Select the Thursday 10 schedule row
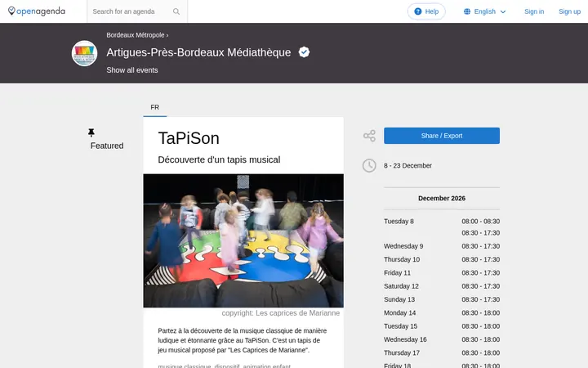The width and height of the screenshot is (588, 368). tap(442, 259)
